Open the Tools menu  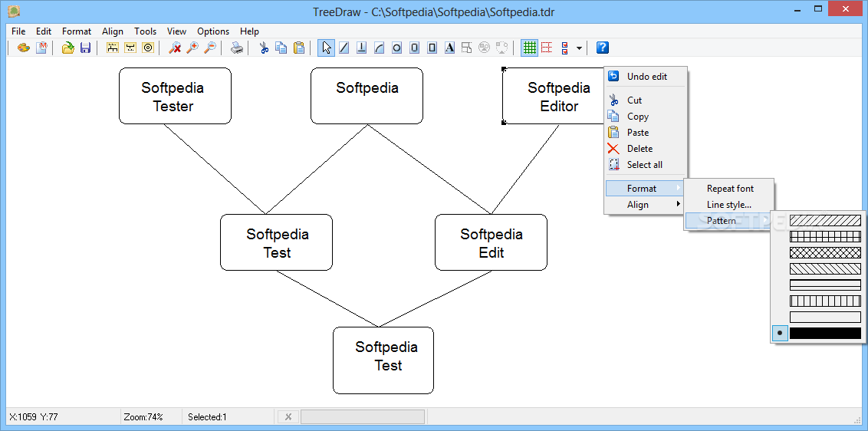pos(145,31)
